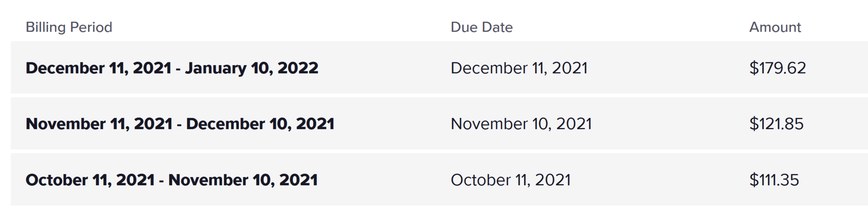Open the November 11, 2021 - December 10, 2021 billing period
This screenshot has height=219, width=868.
(x=180, y=124)
